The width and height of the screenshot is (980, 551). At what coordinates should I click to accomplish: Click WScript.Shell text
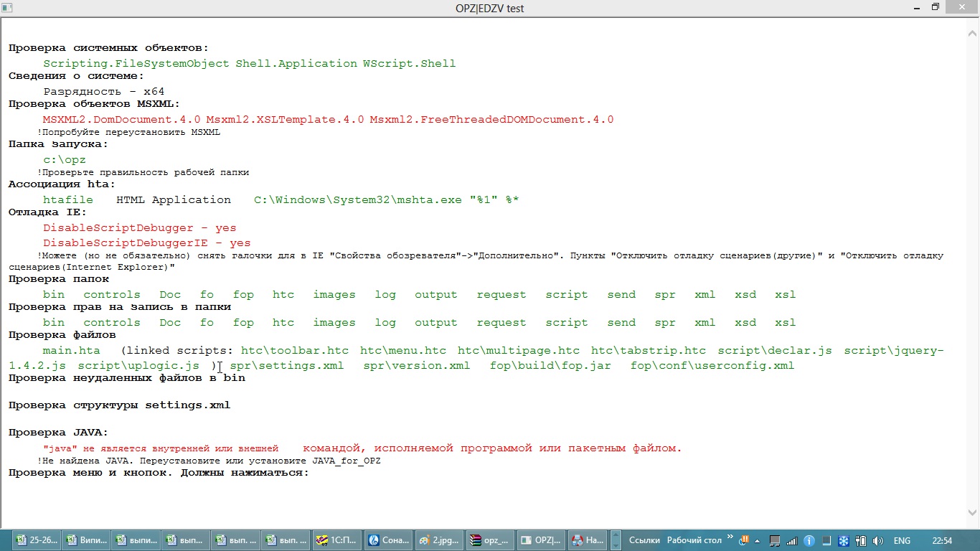pyautogui.click(x=409, y=63)
